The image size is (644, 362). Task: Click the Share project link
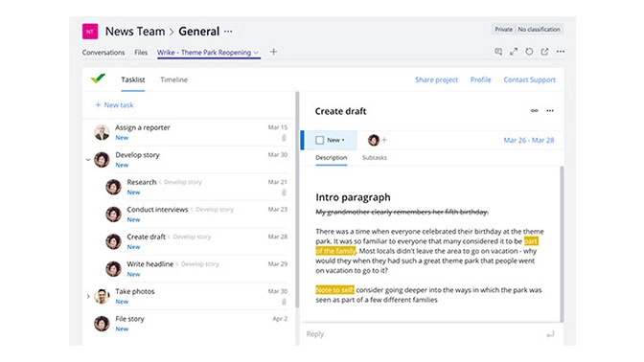click(436, 79)
